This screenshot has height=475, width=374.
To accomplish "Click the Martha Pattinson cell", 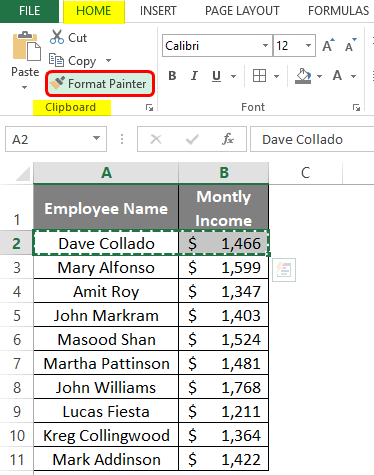I will click(106, 363).
